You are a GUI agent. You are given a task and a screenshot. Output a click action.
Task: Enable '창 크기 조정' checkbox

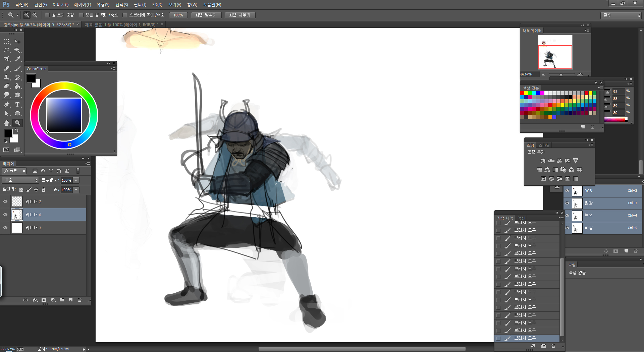click(x=47, y=15)
